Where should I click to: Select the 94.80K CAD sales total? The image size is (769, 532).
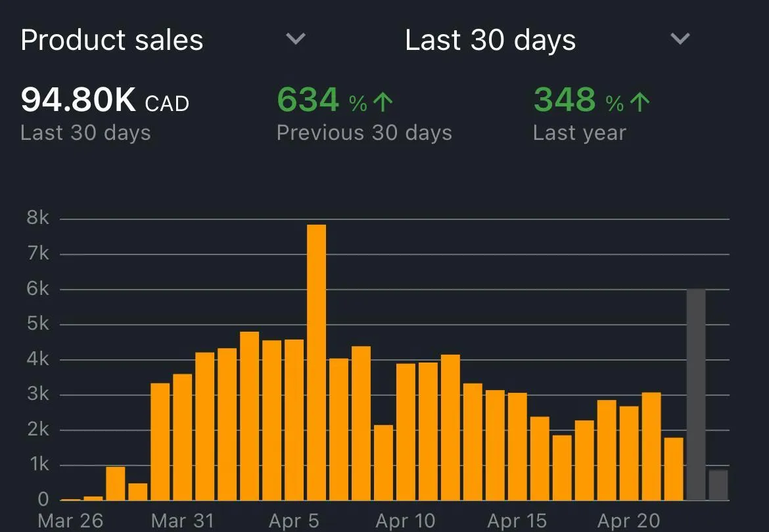coord(105,100)
